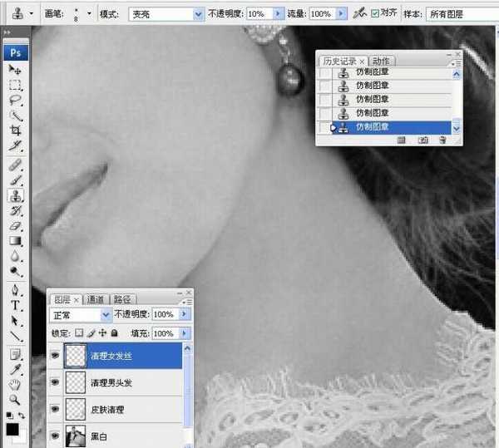The image size is (499, 448).
Task: Switch to the 通道 (Channels) tab
Action: pyautogui.click(x=96, y=299)
